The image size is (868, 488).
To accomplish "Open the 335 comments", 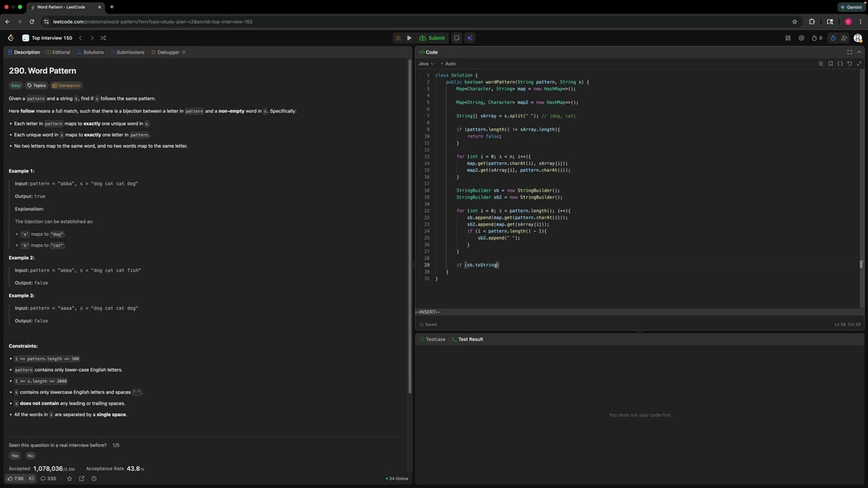I will (48, 479).
